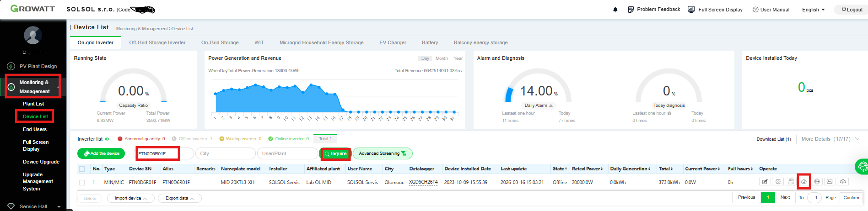Click the notification bell icon
Viewport: 868px width, 211px height.
coord(615,10)
